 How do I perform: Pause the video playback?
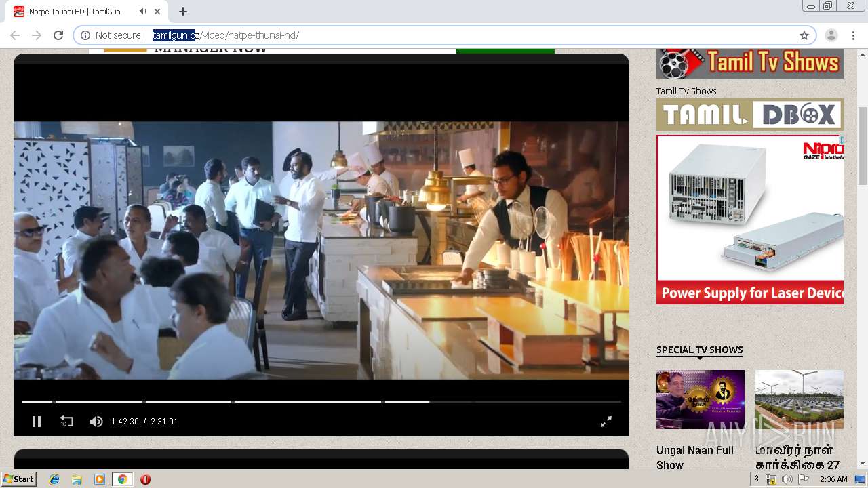37,422
